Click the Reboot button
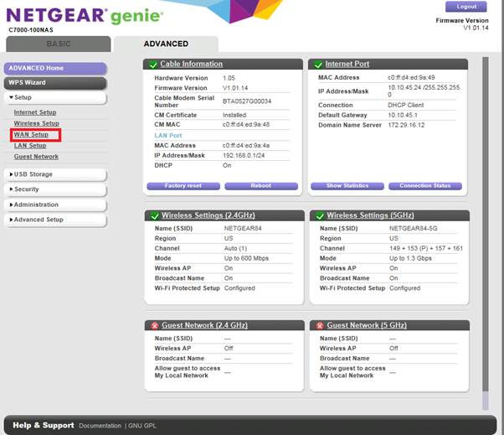The image size is (504, 435). (x=261, y=186)
